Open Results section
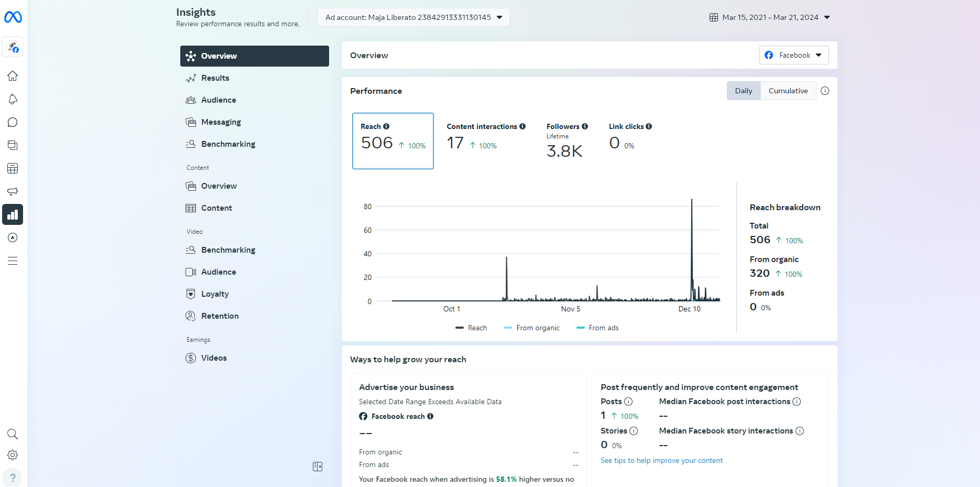980x487 pixels. (x=255, y=78)
